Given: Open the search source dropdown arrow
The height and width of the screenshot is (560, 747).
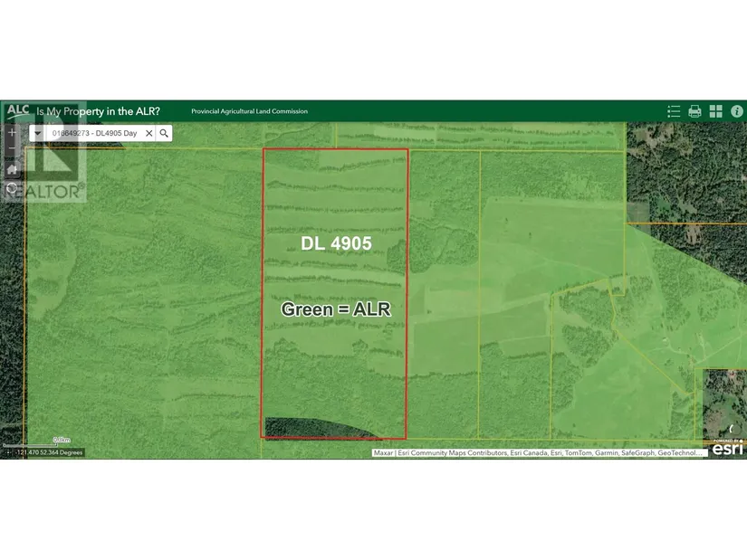Looking at the screenshot, I should pyautogui.click(x=37, y=133).
